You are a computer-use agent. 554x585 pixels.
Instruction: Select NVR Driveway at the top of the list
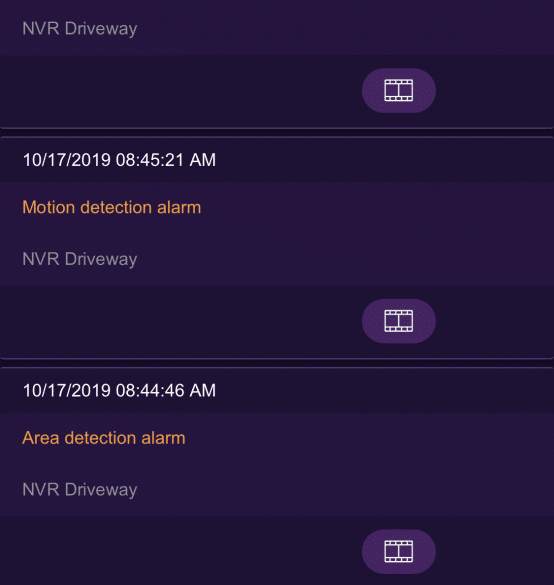coord(80,29)
